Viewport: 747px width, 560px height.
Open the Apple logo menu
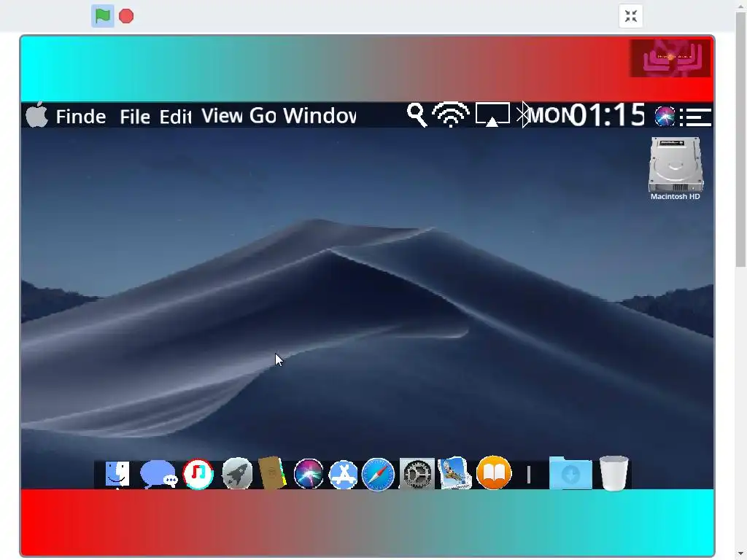(36, 114)
